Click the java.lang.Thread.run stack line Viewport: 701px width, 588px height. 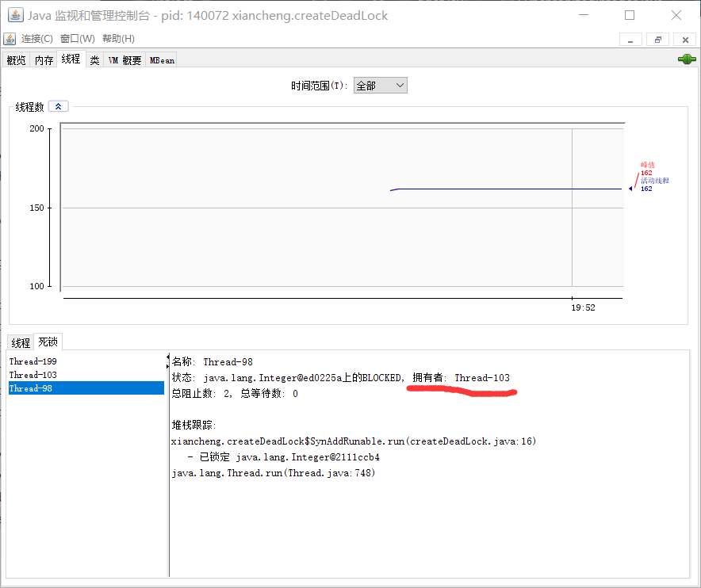[x=273, y=473]
